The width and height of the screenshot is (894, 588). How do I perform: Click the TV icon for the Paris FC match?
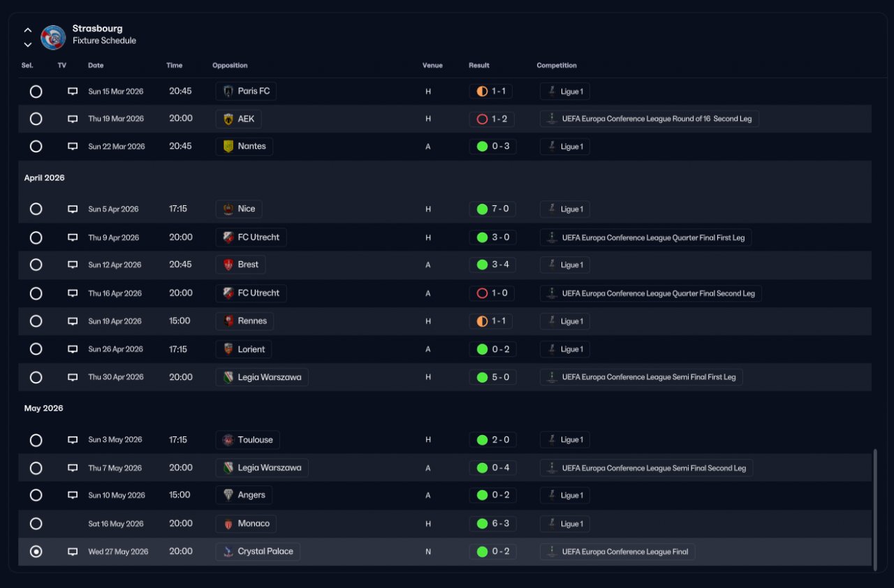point(73,91)
